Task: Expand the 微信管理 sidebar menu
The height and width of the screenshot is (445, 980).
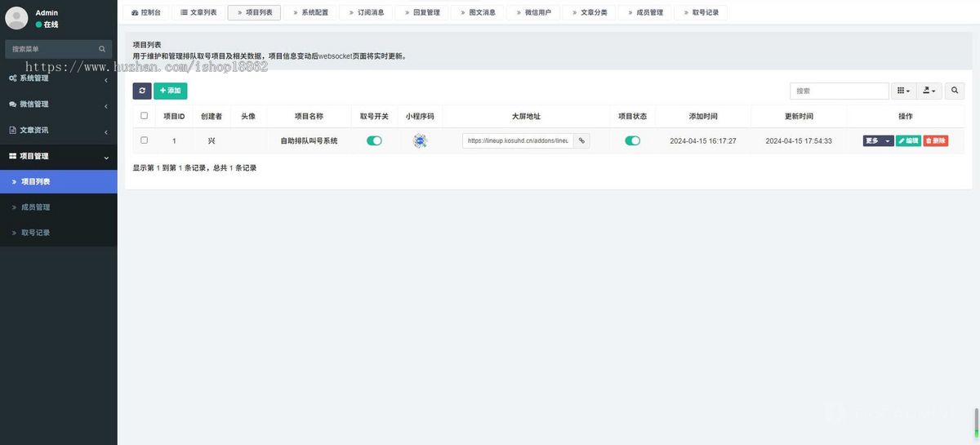Action: tap(59, 105)
